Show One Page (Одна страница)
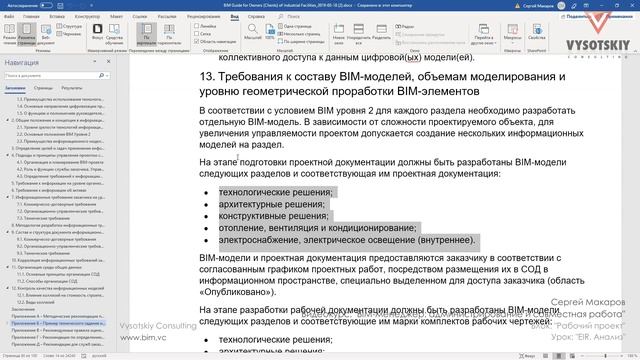640x360 pixels. click(x=295, y=26)
